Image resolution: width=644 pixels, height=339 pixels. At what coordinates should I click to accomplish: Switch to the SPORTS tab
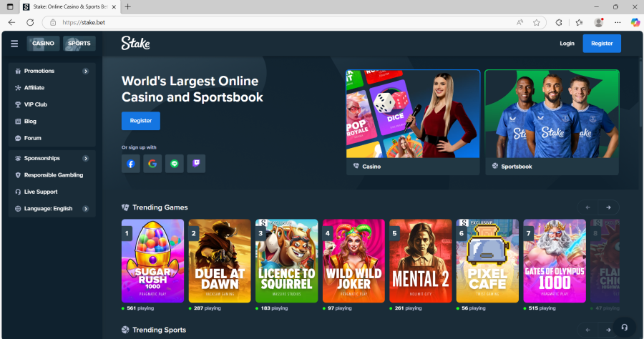point(79,43)
